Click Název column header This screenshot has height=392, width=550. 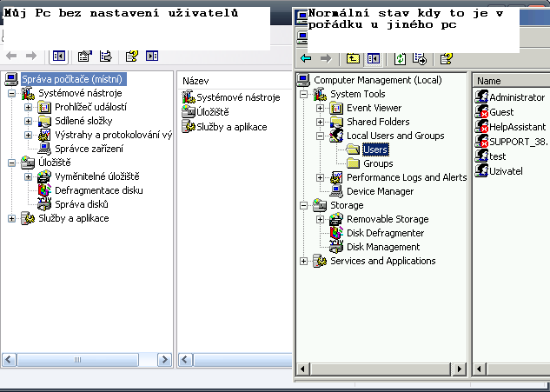[x=234, y=81]
